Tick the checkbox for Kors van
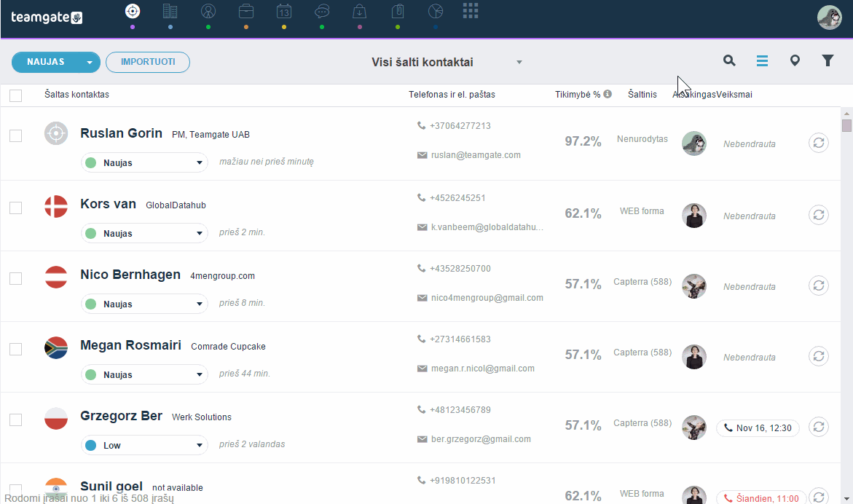Viewport: 853px width, 504px height. pyautogui.click(x=16, y=208)
